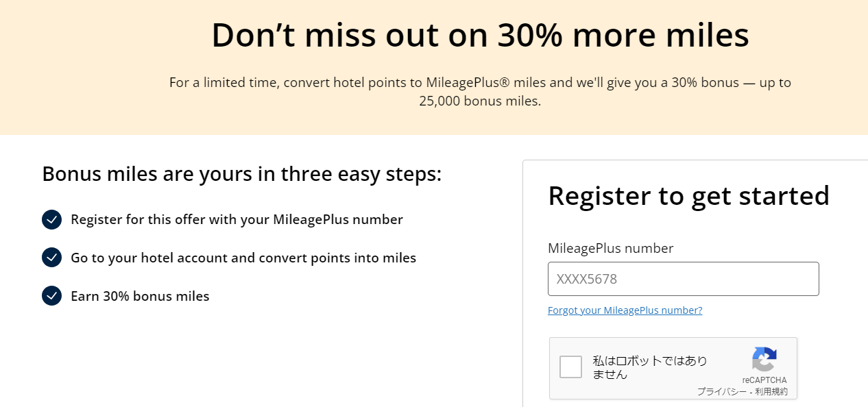Open the 利用規約 link in reCAPTCHA
This screenshot has height=407, width=868.
tap(771, 392)
